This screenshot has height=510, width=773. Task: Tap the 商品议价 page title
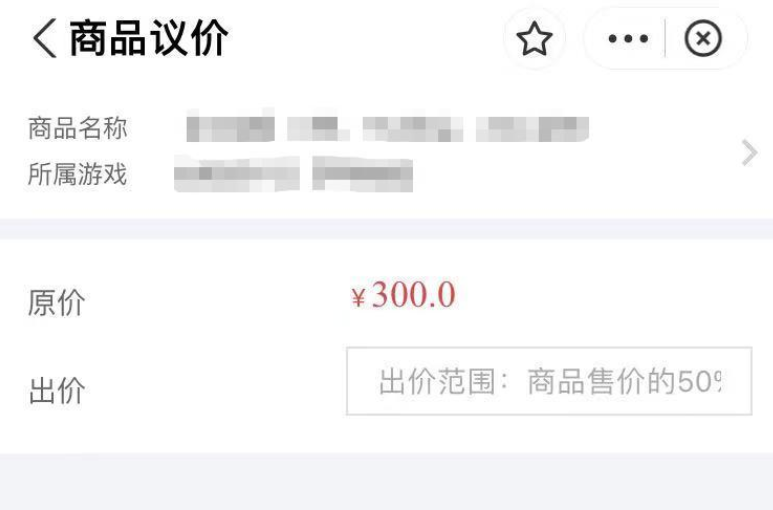click(x=148, y=38)
